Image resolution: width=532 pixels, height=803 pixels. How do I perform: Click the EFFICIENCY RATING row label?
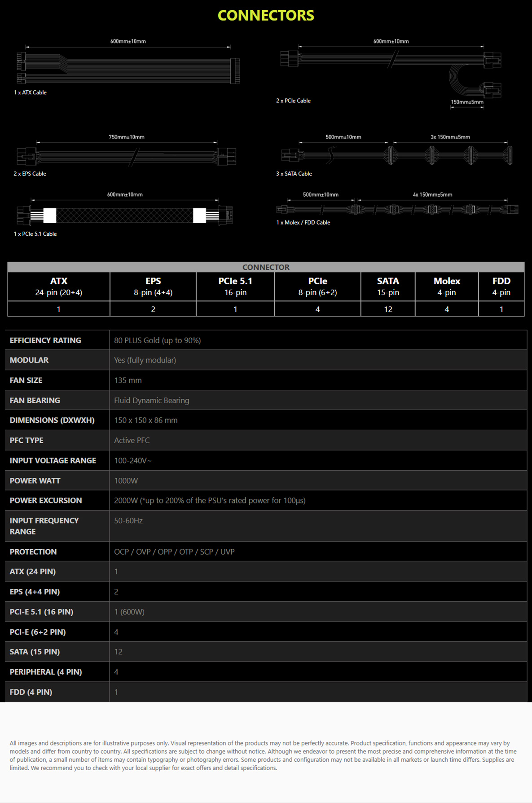[45, 340]
